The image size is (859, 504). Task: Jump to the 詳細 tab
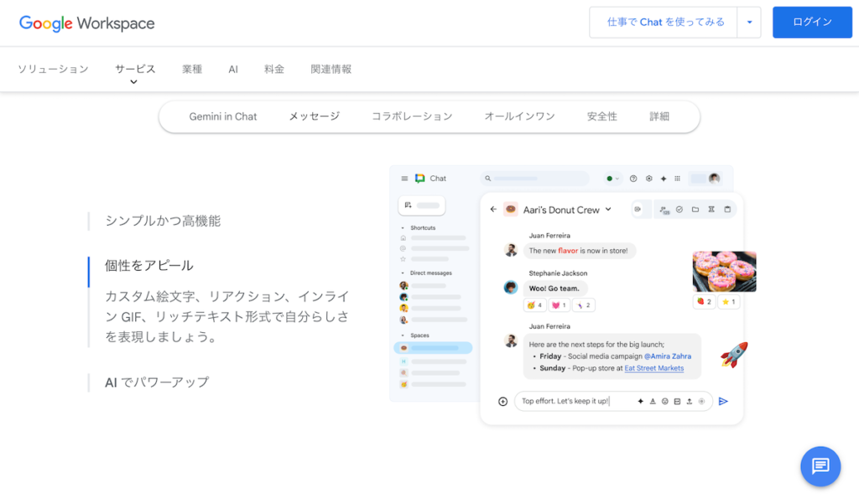(x=659, y=117)
